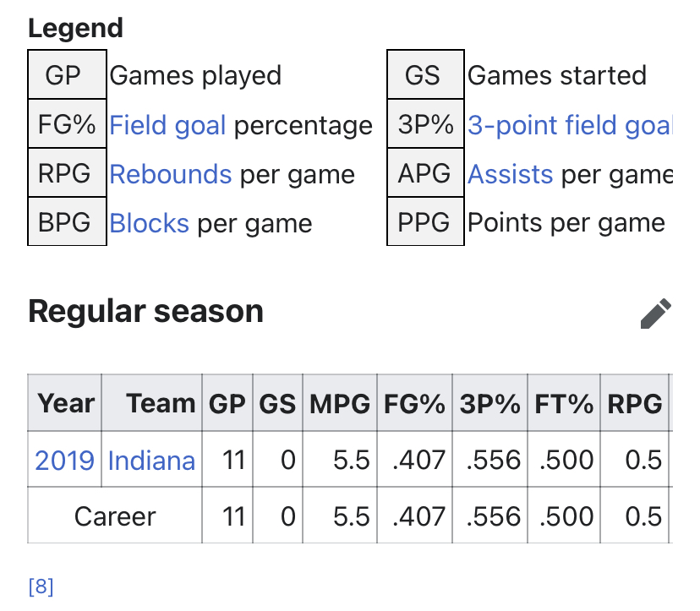Follow the Rebounds link in legend
The width and height of the screenshot is (700, 611).
tap(171, 174)
